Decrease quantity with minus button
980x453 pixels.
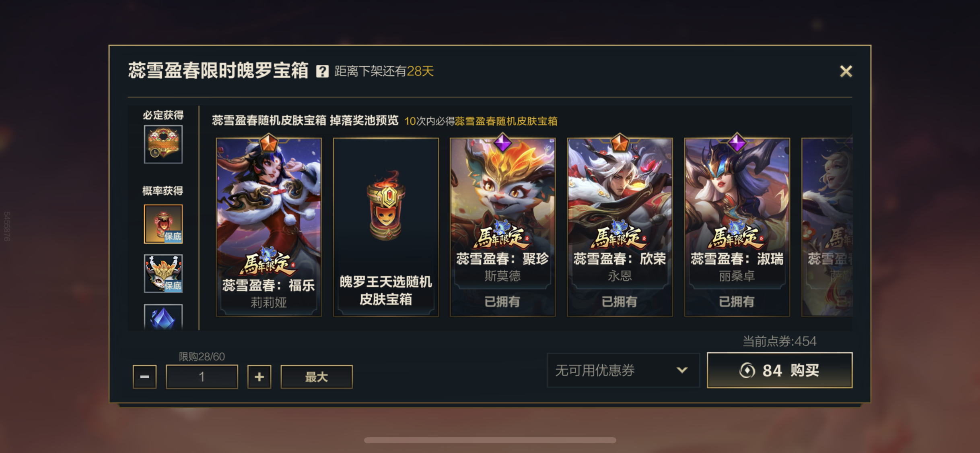coord(144,377)
